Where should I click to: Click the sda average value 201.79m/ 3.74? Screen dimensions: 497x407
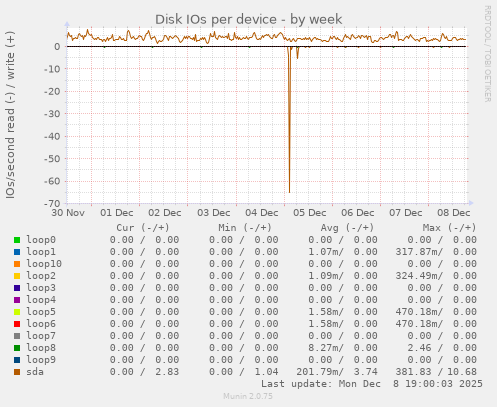click(337, 372)
